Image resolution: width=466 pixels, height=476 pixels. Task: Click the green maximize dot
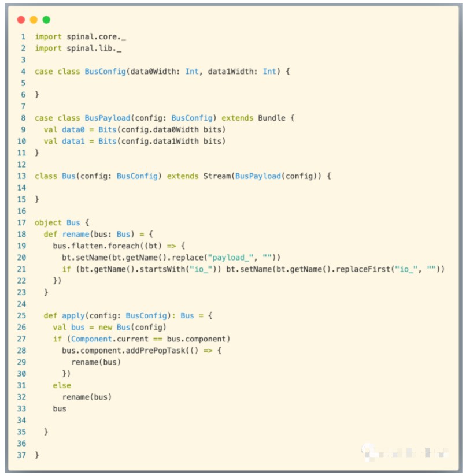(46, 20)
